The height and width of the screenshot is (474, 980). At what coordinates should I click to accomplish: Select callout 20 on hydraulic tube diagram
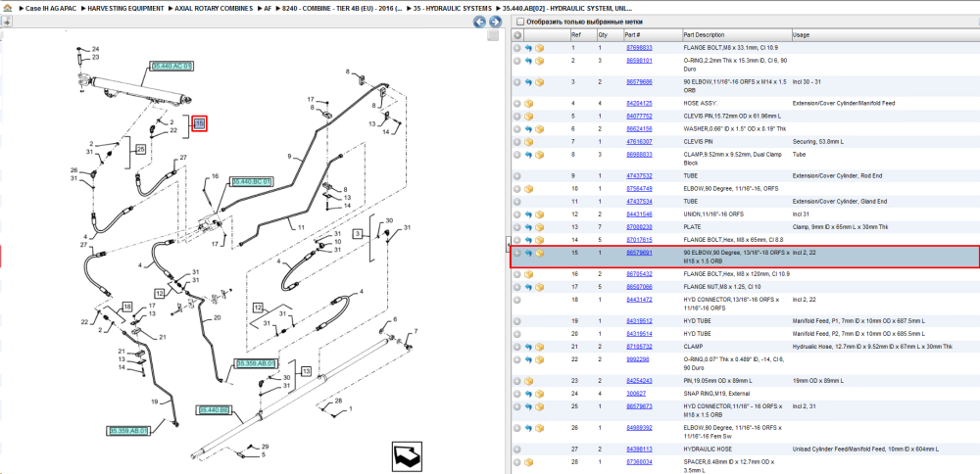click(217, 318)
